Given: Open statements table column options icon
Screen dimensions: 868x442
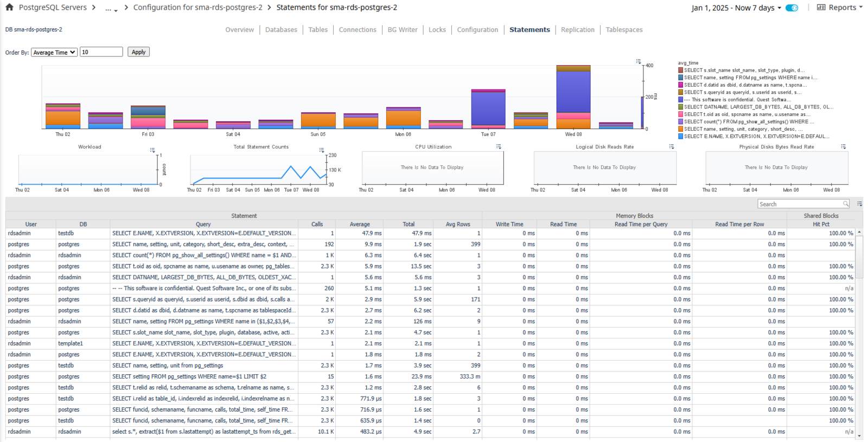Looking at the screenshot, I should click(x=860, y=204).
